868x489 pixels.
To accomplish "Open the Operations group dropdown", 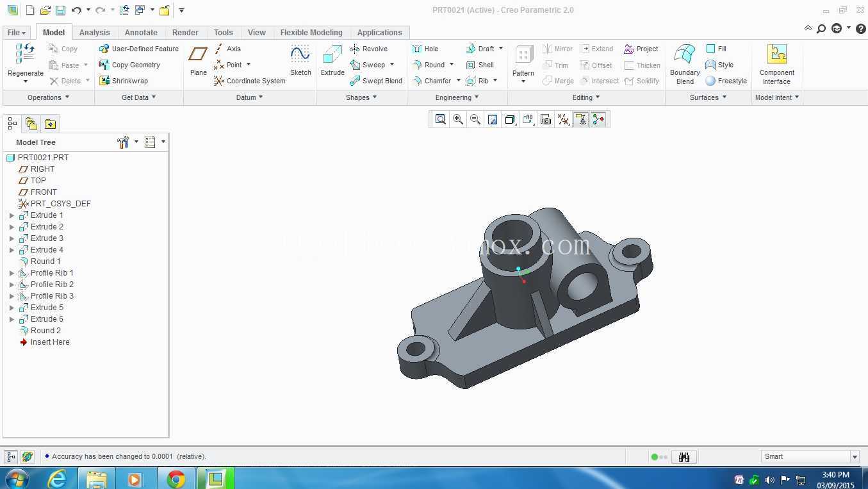I will tap(48, 97).
